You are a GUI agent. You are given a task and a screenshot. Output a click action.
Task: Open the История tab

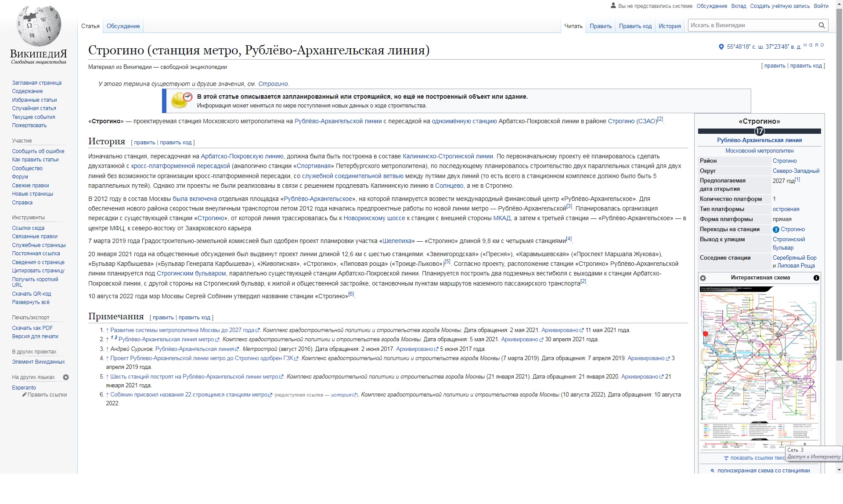(670, 26)
